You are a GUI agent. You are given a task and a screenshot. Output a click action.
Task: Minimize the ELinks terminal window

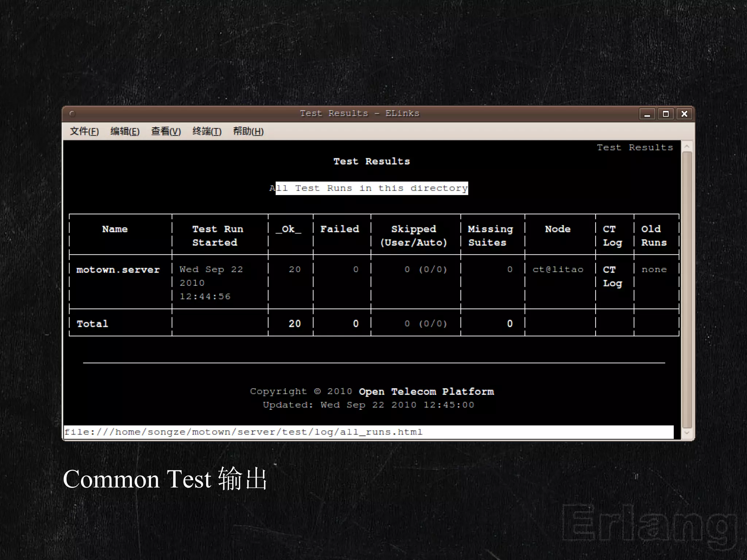(647, 114)
